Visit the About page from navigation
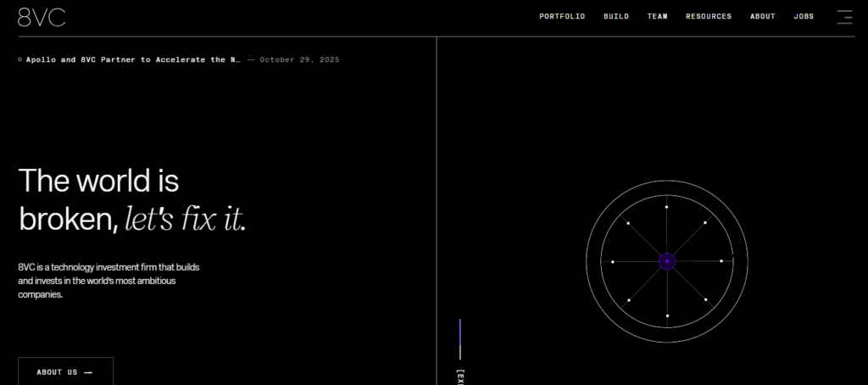Image resolution: width=868 pixels, height=385 pixels. (x=762, y=16)
